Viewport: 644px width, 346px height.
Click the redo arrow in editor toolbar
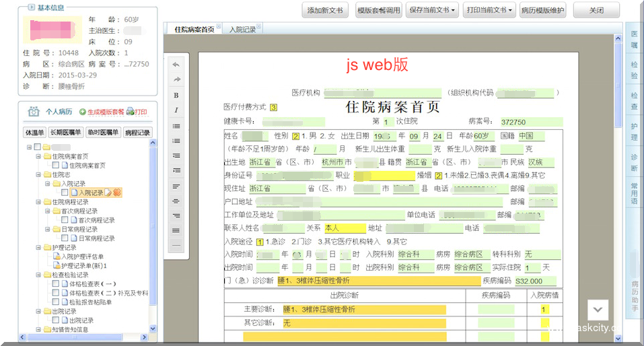click(x=176, y=79)
